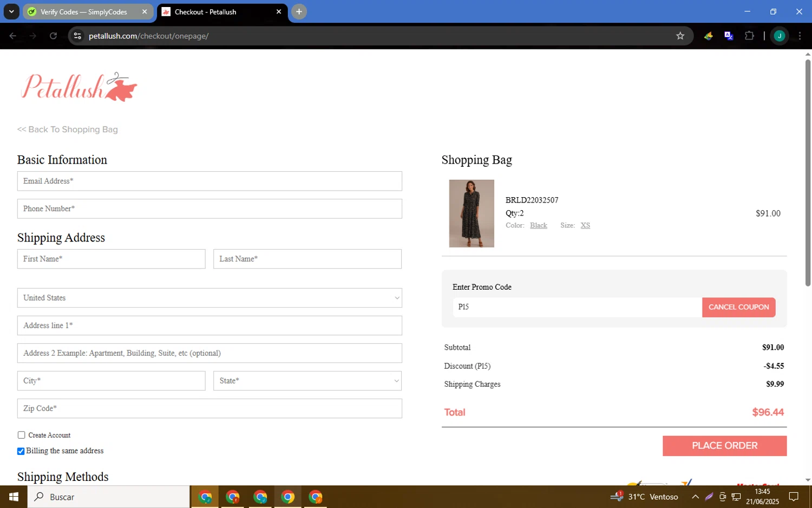Image resolution: width=812 pixels, height=508 pixels.
Task: Focus the Phone Number field
Action: tap(209, 209)
